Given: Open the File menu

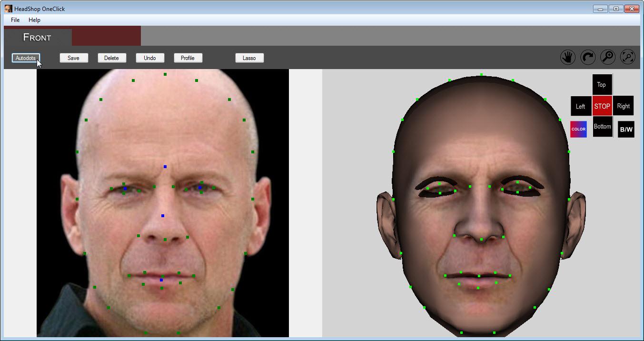Looking at the screenshot, I should click(15, 20).
